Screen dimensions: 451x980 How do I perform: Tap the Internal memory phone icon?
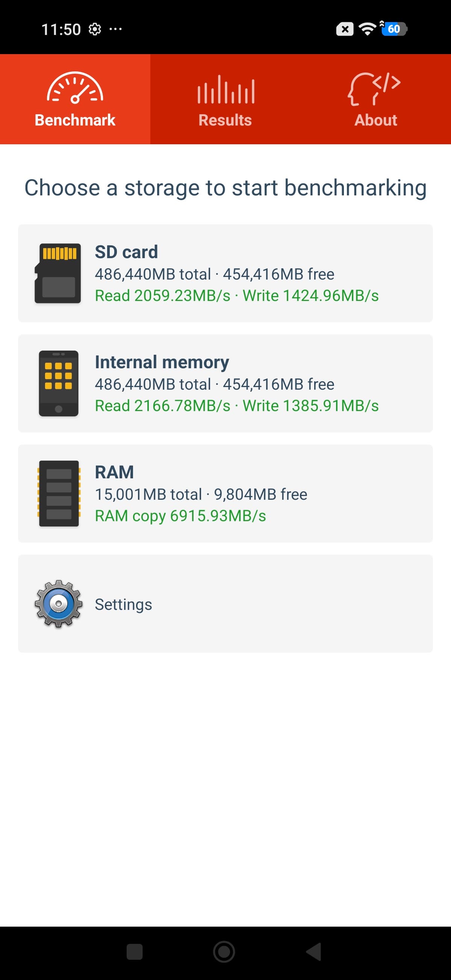click(x=58, y=383)
